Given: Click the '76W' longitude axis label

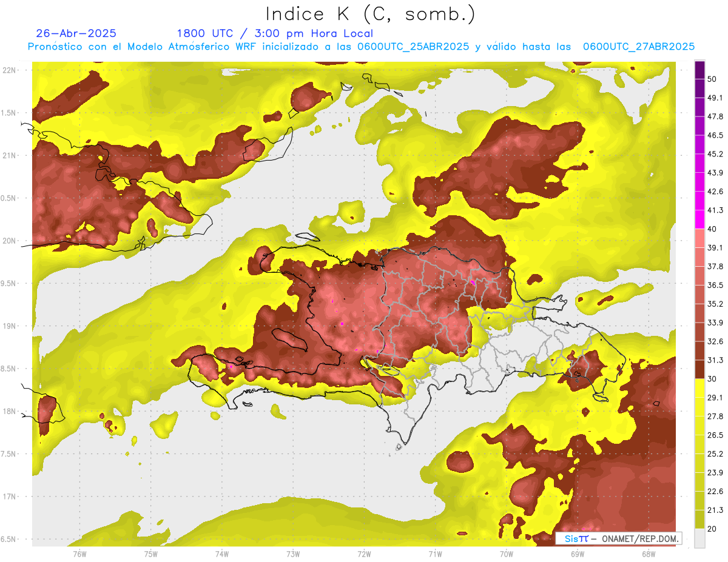Looking at the screenshot, I should pos(79,554).
